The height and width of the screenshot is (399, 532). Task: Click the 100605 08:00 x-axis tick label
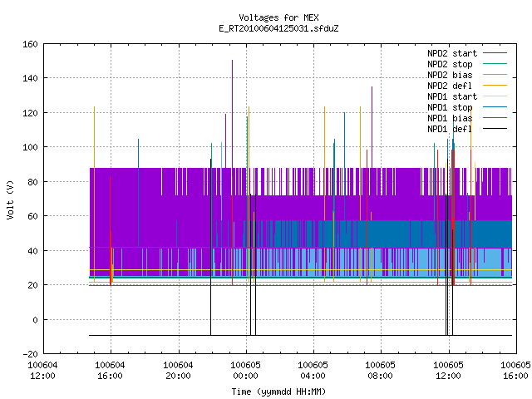(x=381, y=371)
